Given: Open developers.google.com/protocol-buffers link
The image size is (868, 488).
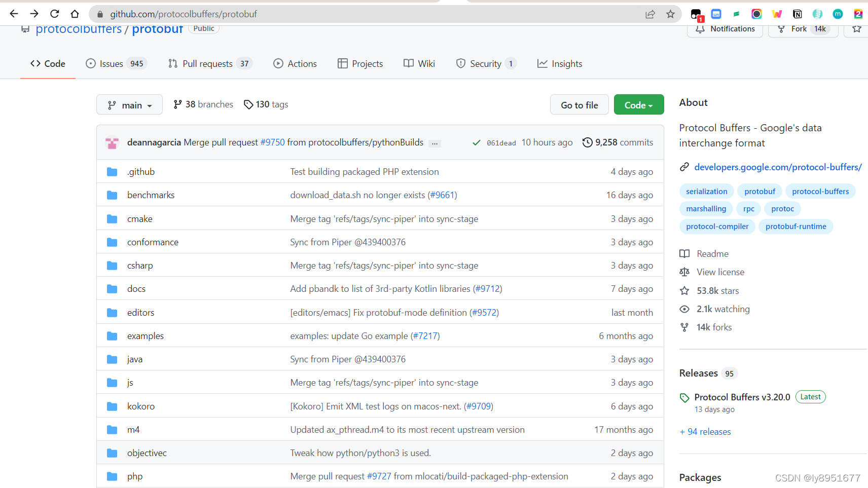Looking at the screenshot, I should pos(778,167).
